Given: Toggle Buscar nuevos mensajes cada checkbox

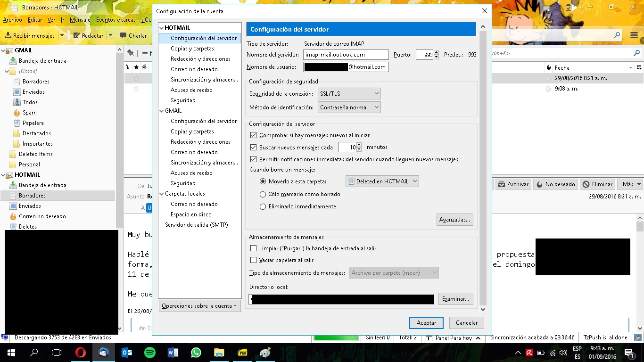Looking at the screenshot, I should point(254,148).
